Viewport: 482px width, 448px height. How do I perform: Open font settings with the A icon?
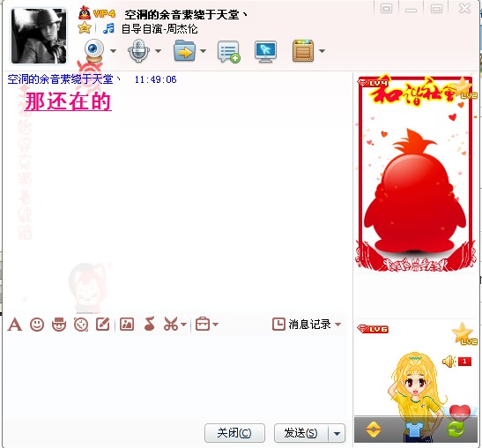15,325
